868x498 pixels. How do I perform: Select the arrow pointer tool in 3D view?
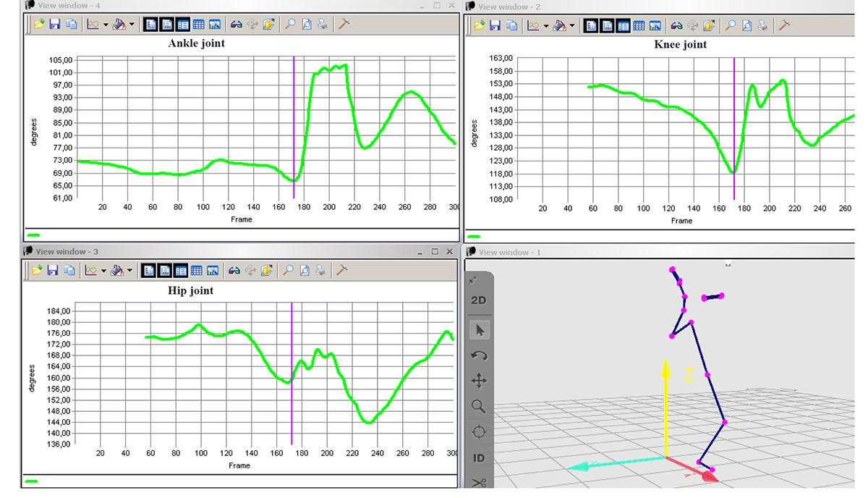[x=478, y=331]
